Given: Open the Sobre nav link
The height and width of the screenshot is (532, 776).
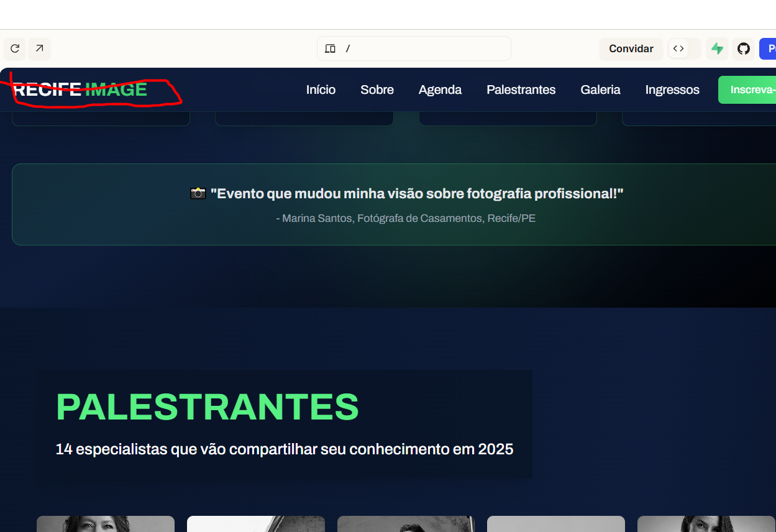Looking at the screenshot, I should point(377,89).
